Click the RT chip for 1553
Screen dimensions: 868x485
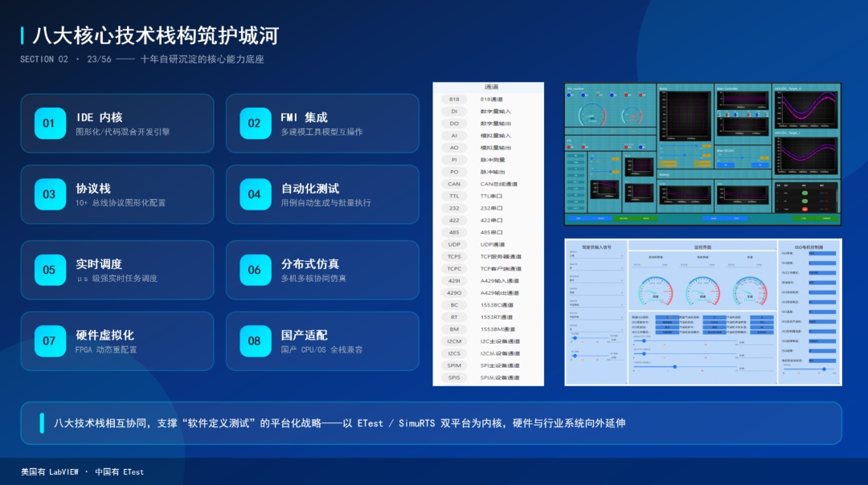tap(454, 317)
